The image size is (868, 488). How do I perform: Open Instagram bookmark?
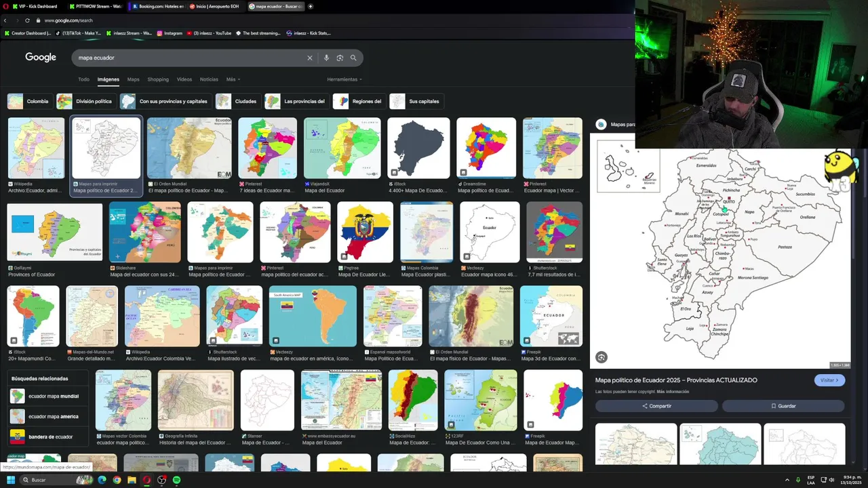tap(170, 33)
